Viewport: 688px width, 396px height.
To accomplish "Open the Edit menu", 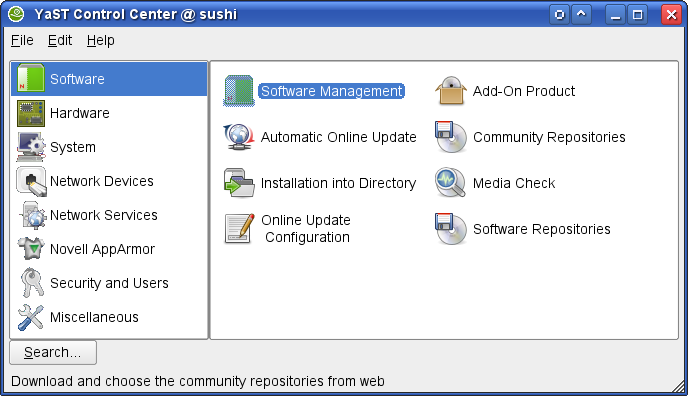I will click(60, 40).
